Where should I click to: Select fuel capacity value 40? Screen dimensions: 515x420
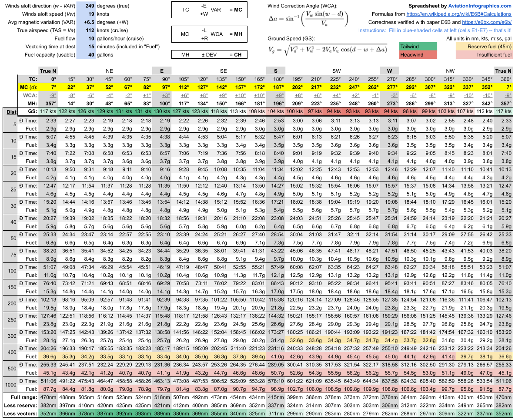tap(86, 55)
